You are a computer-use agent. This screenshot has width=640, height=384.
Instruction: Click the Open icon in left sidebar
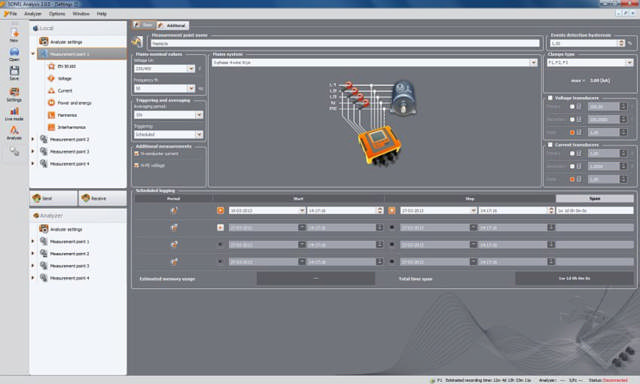[x=14, y=54]
